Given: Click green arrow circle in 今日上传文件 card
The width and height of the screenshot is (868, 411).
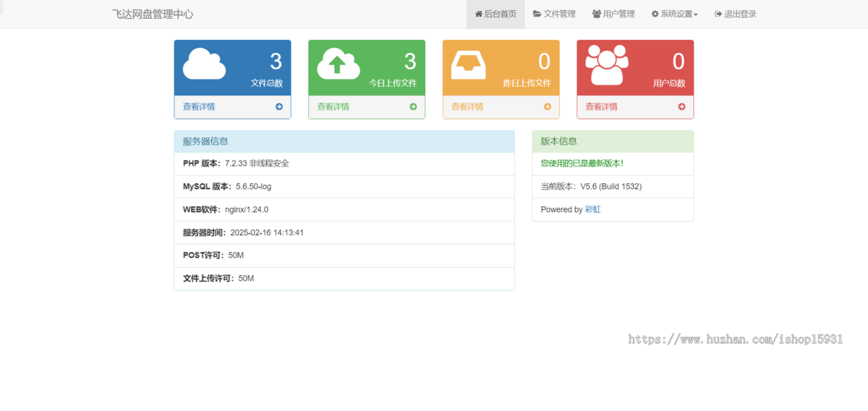Looking at the screenshot, I should pos(413,106).
